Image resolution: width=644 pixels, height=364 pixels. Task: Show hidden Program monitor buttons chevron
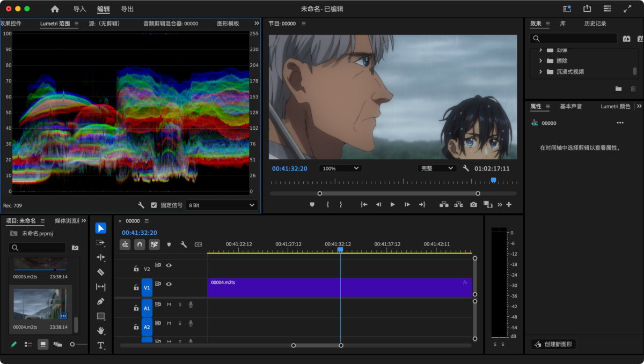(500, 204)
